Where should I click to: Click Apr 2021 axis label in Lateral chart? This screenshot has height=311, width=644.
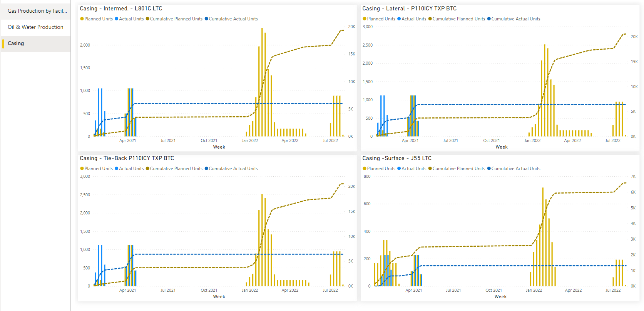410,140
